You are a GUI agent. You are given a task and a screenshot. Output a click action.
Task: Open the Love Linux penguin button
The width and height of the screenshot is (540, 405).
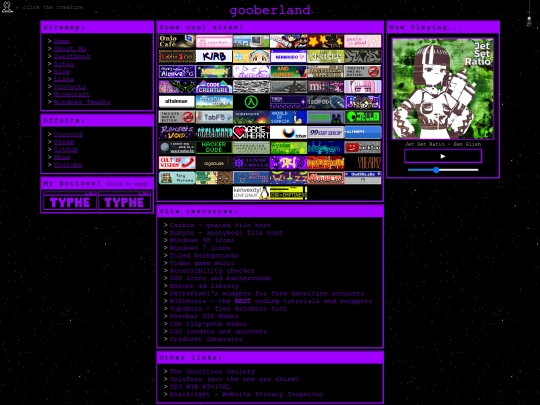251,193
